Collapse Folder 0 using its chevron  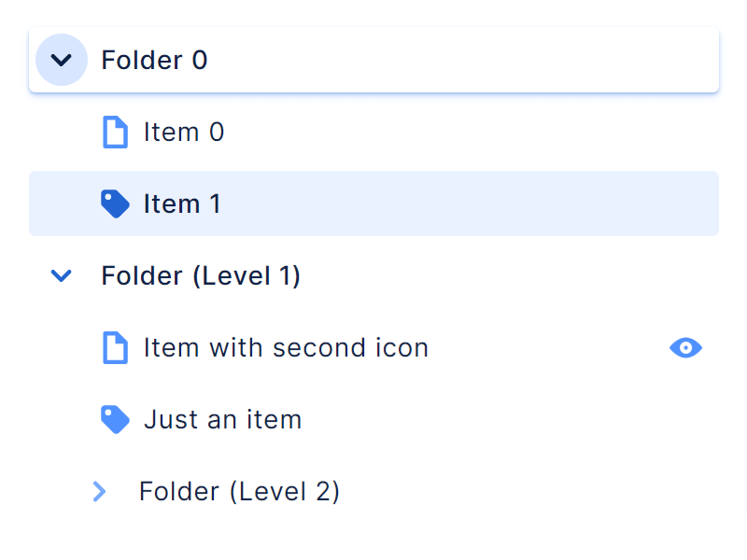tap(61, 60)
